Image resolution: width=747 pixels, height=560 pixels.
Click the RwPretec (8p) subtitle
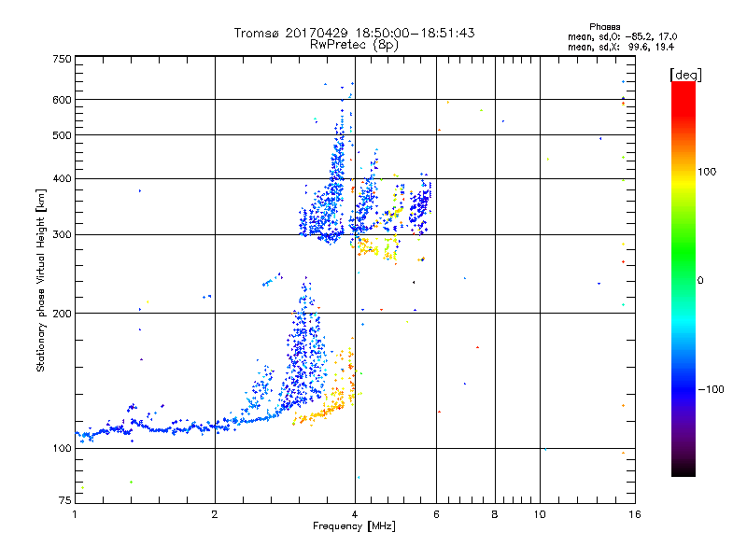coord(354,45)
